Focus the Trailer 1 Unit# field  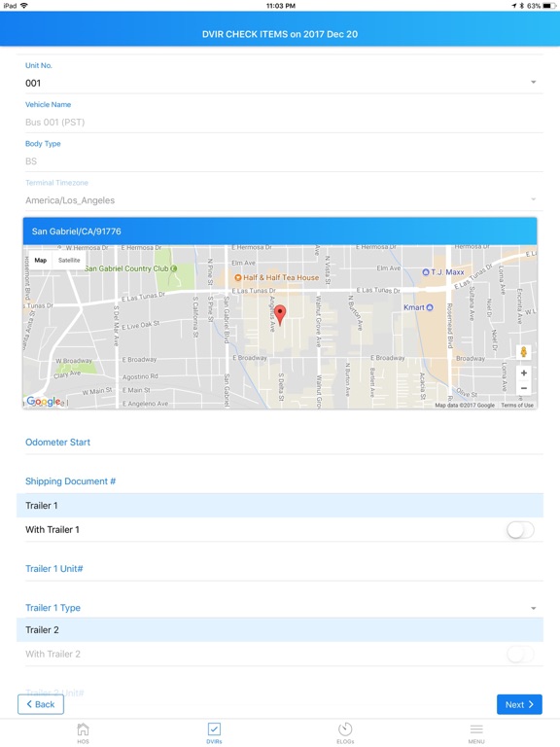pyautogui.click(x=284, y=569)
